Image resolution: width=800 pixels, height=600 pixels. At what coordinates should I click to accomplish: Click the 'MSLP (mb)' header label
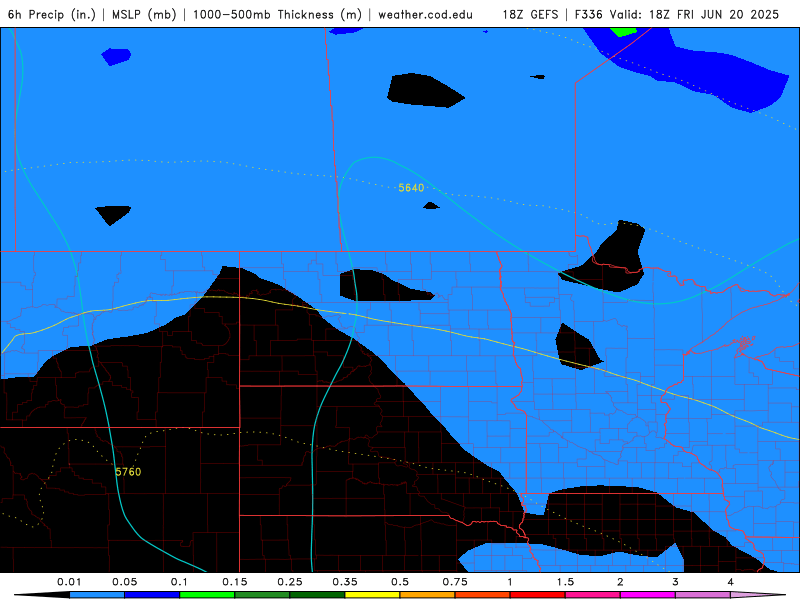tap(144, 14)
